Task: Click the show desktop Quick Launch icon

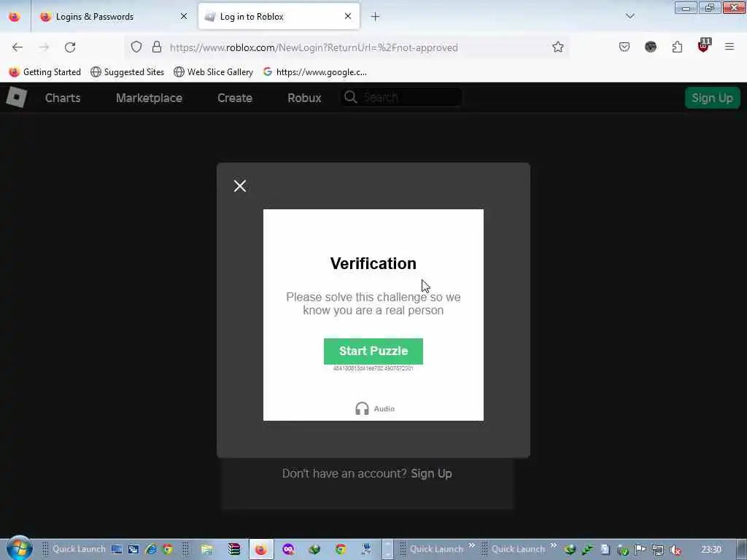Action: (x=117, y=549)
